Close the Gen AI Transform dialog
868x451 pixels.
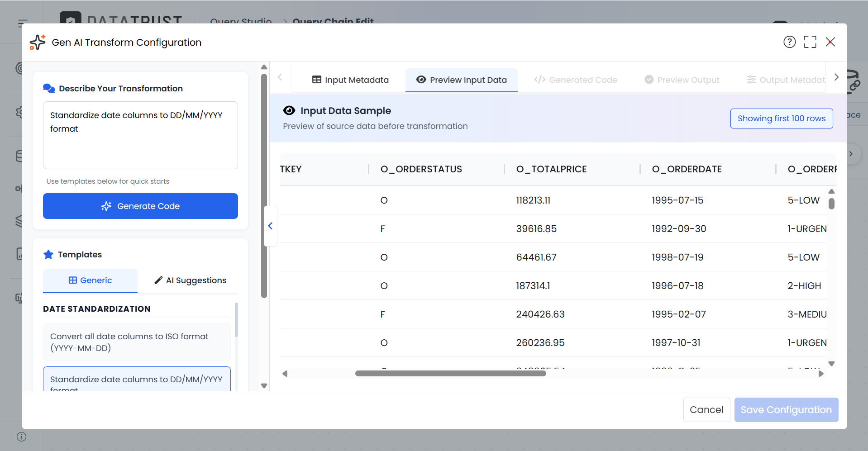[830, 42]
